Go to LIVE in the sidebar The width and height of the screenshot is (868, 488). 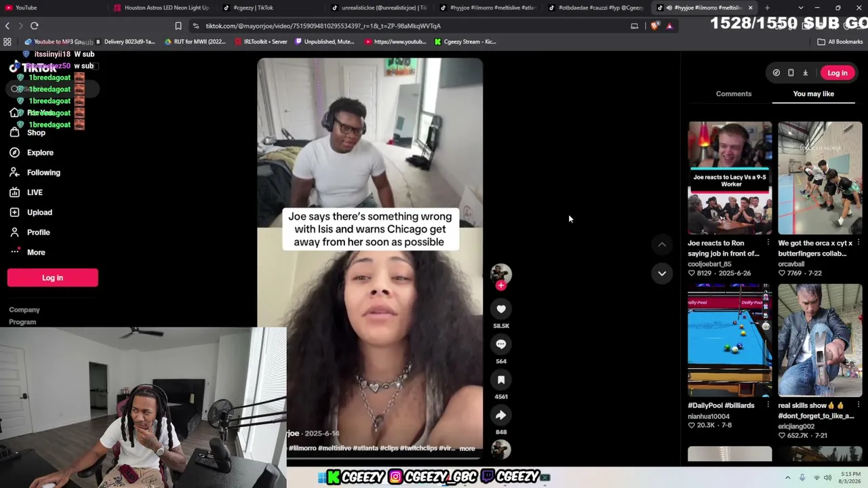26,192
